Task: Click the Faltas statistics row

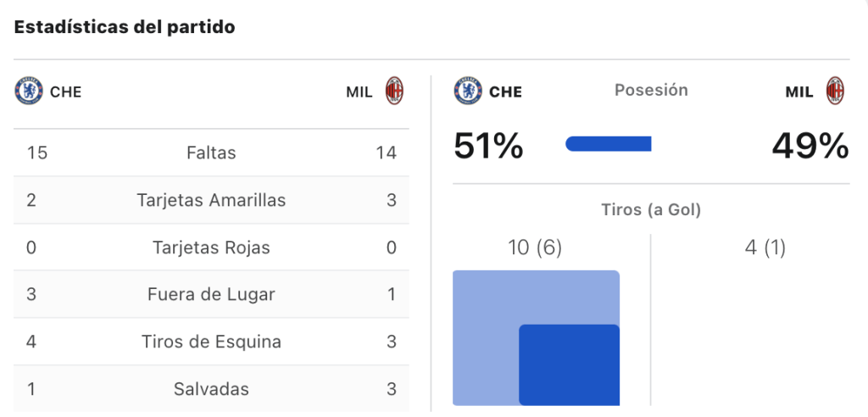Action: (211, 153)
